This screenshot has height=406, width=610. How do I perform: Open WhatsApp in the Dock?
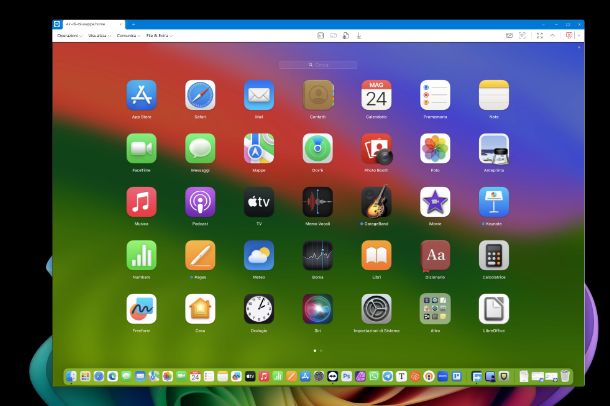click(374, 376)
